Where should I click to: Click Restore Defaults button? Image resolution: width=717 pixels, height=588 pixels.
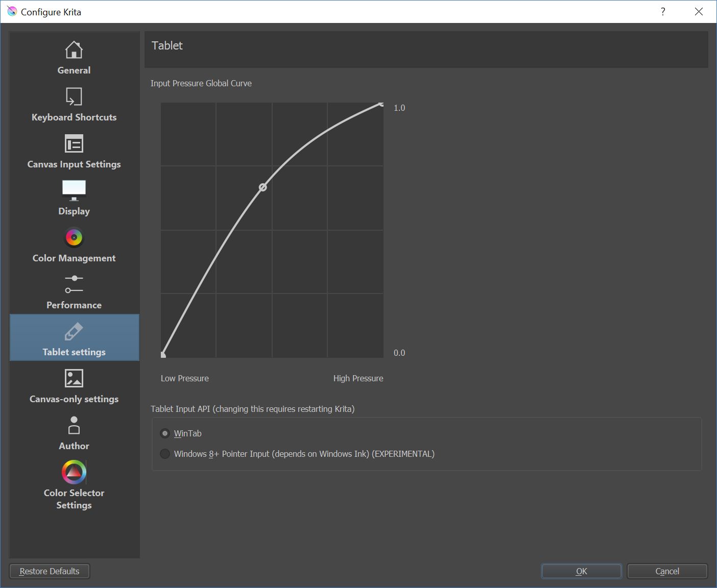[x=50, y=571]
